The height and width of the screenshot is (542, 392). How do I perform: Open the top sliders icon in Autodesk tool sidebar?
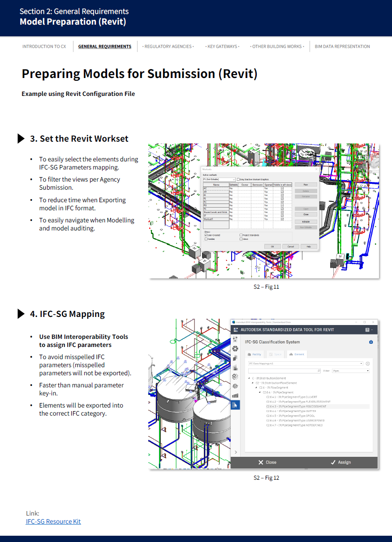[235, 339]
